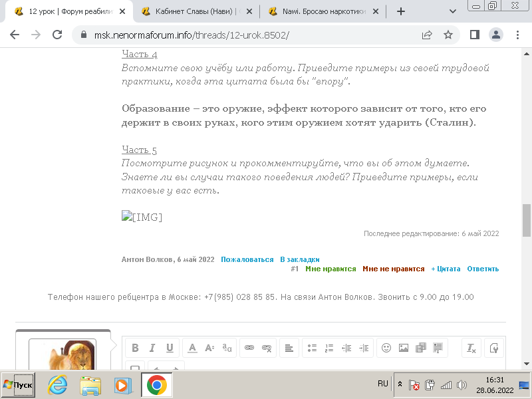
Task: Bookmark this page with the star icon
Action: pyautogui.click(x=448, y=35)
